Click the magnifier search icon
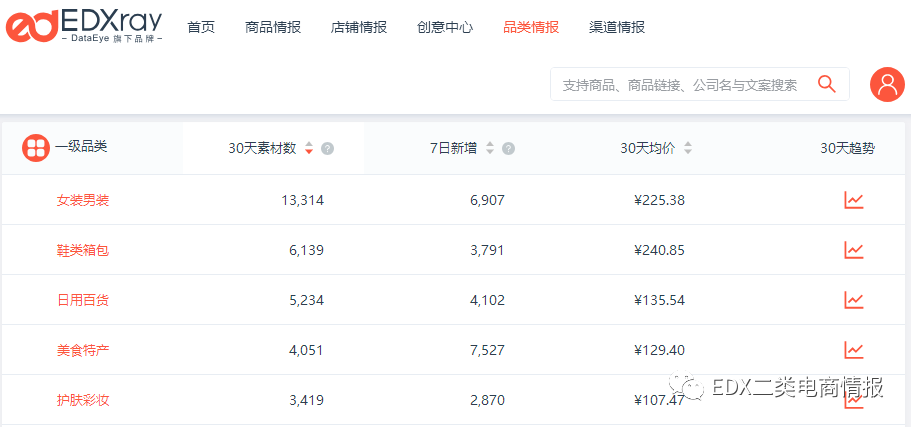The width and height of the screenshot is (911, 427). point(826,84)
